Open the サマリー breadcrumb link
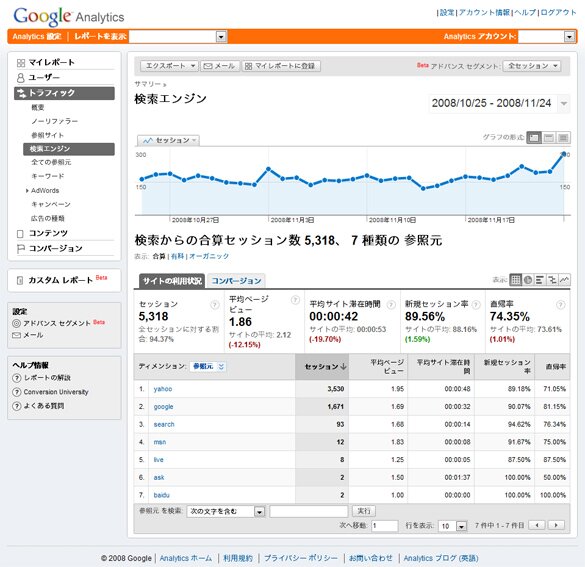585x567 pixels. click(x=148, y=84)
